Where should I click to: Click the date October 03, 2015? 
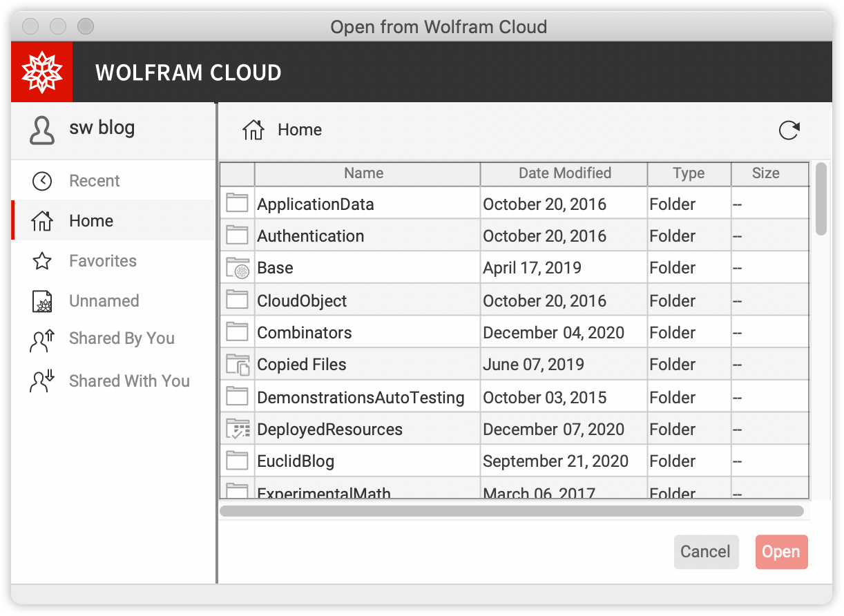coord(544,398)
